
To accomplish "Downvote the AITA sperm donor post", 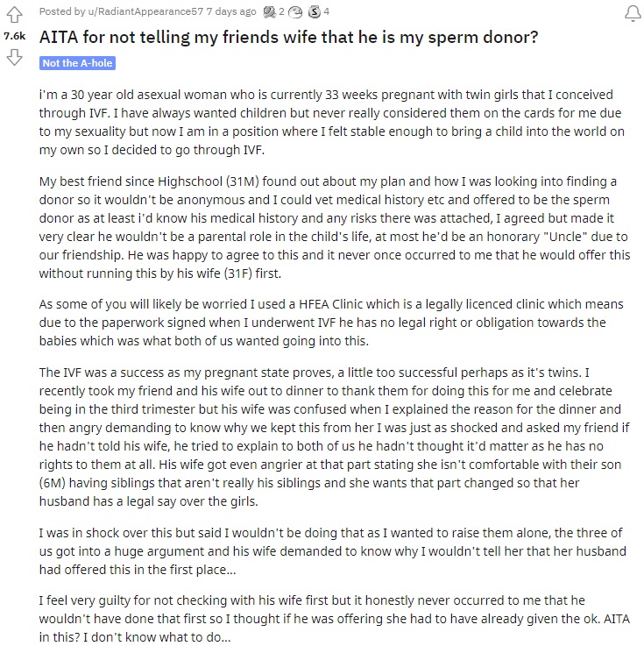I will pyautogui.click(x=14, y=57).
